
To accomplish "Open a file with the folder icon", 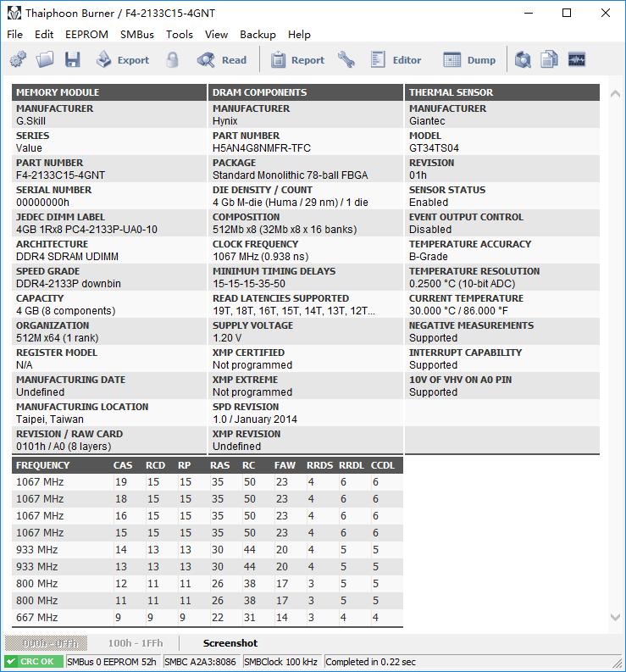I will click(x=45, y=59).
